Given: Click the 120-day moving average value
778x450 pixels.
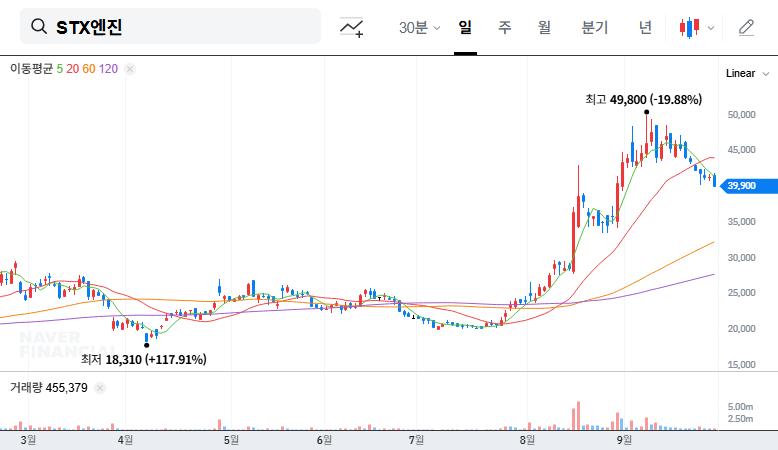Looking at the screenshot, I should point(108,69).
